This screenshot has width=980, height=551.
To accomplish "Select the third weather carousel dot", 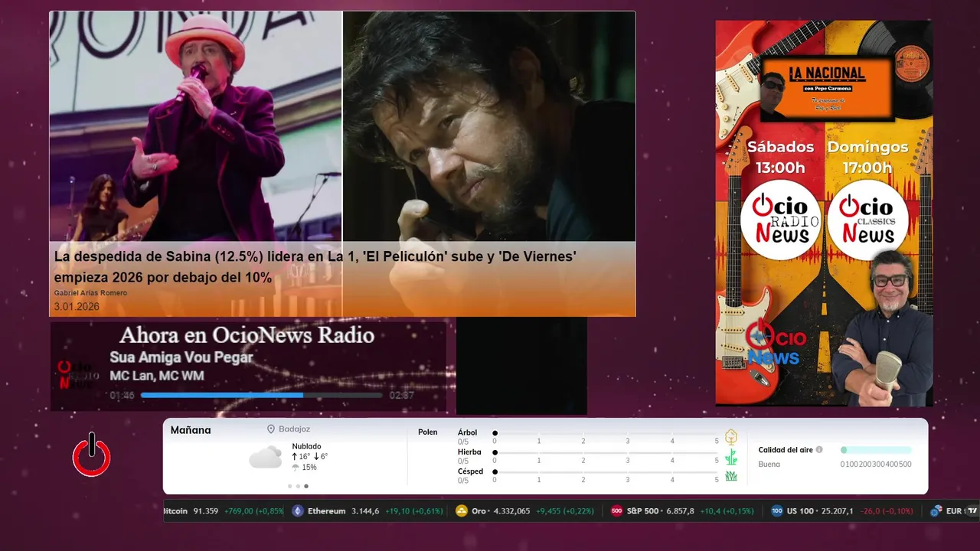I will (306, 486).
